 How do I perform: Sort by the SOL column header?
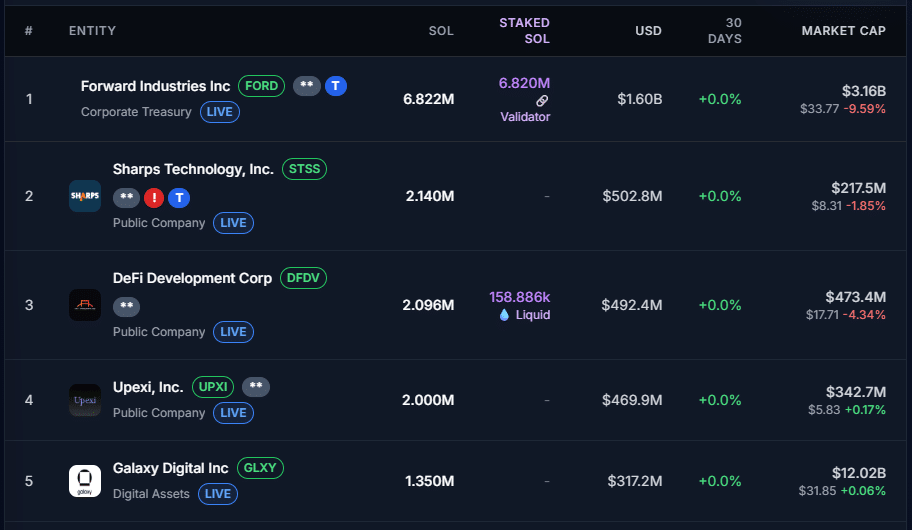click(x=440, y=31)
